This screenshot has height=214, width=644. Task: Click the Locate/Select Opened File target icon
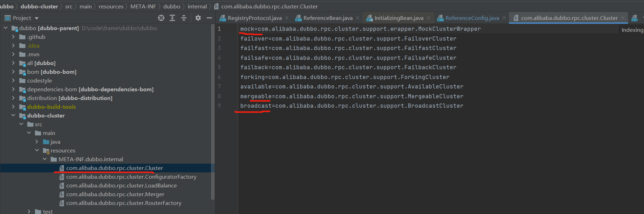(161, 18)
